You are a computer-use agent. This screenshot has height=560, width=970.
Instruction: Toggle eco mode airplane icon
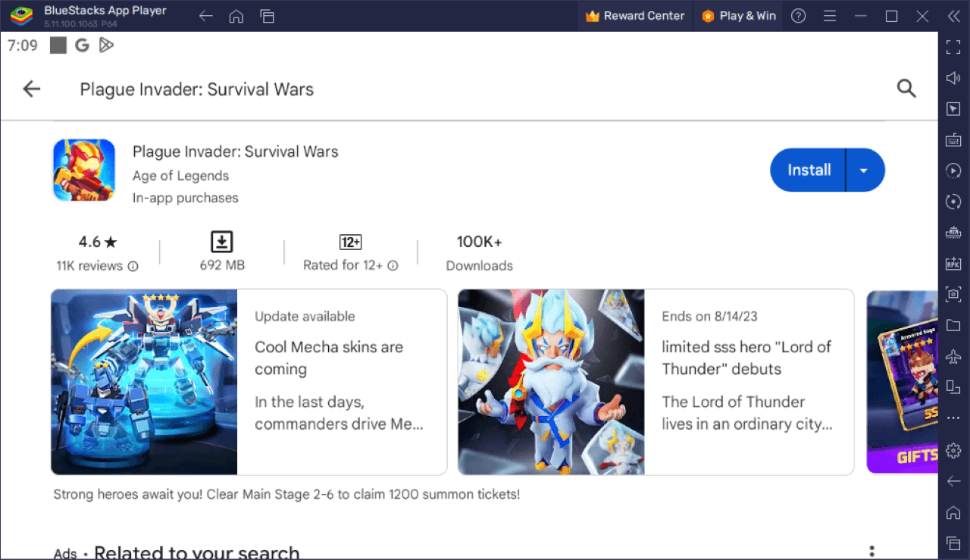click(953, 356)
